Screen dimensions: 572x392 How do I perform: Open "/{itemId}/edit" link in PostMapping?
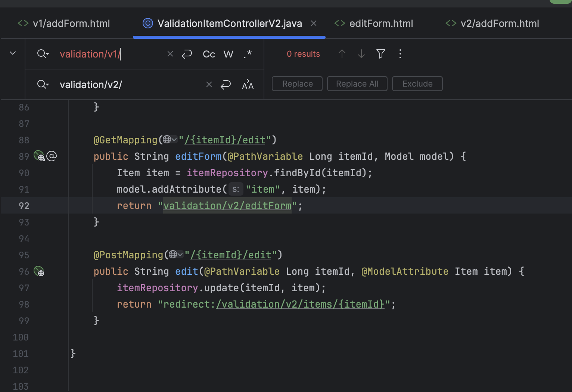coord(231,255)
